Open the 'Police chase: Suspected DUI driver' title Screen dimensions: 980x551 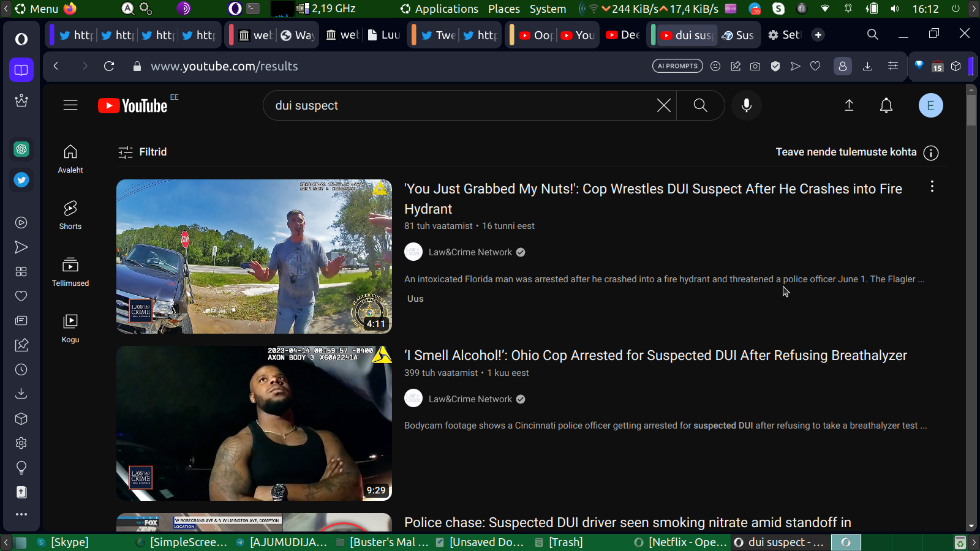[x=628, y=522]
